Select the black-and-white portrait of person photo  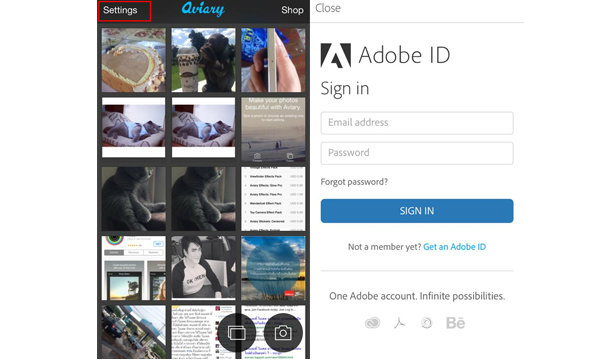click(x=203, y=268)
